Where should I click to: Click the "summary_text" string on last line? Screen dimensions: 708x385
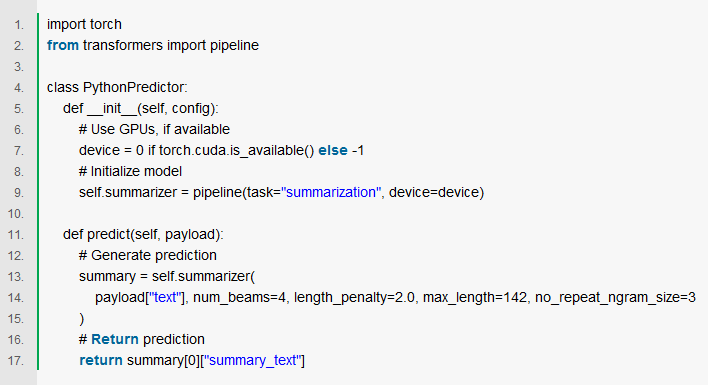click(x=253, y=361)
